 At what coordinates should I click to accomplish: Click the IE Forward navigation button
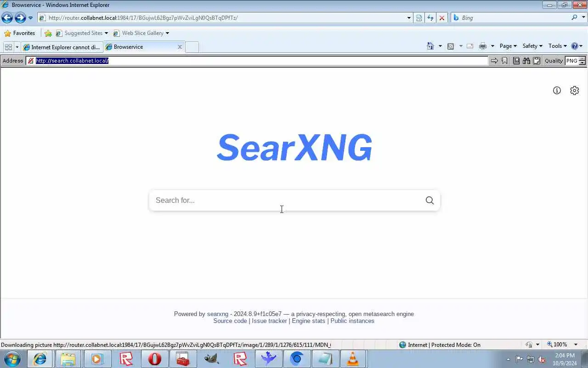[x=20, y=18]
